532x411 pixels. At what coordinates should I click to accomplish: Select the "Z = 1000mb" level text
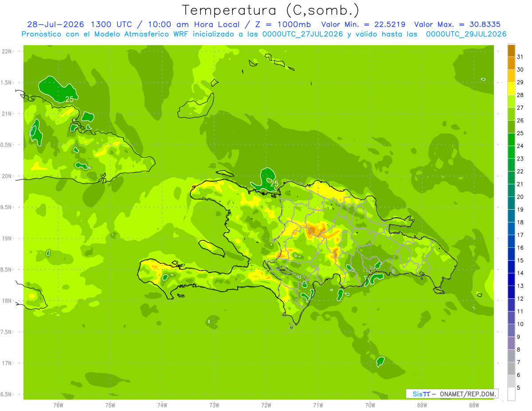coord(283,24)
